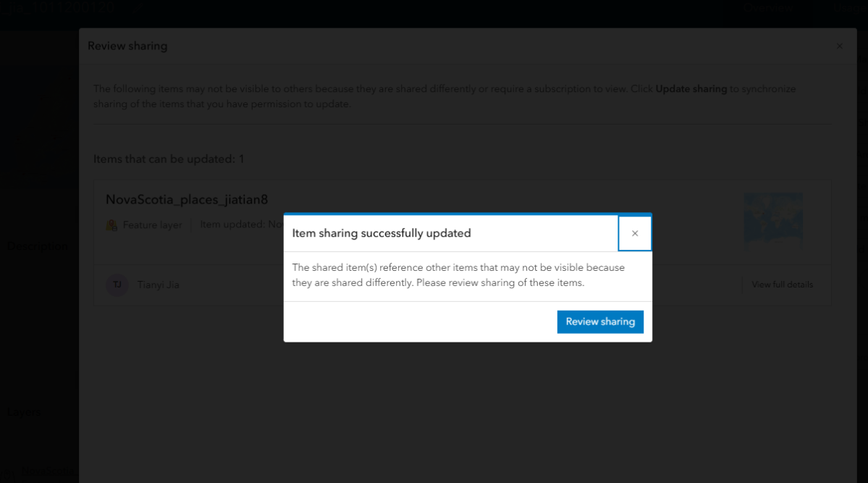This screenshot has width=868, height=483.
Task: Click the Items that can be updated heading
Action: point(169,159)
